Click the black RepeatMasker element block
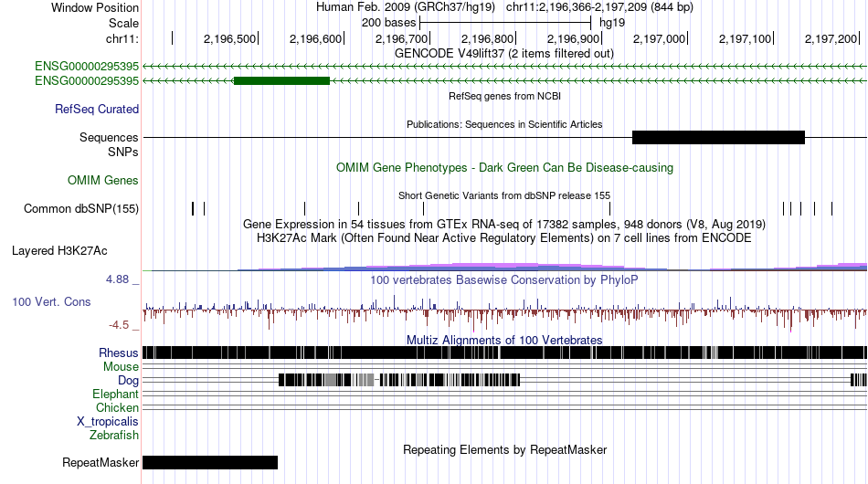Image resolution: width=868 pixels, height=484 pixels. point(210,462)
